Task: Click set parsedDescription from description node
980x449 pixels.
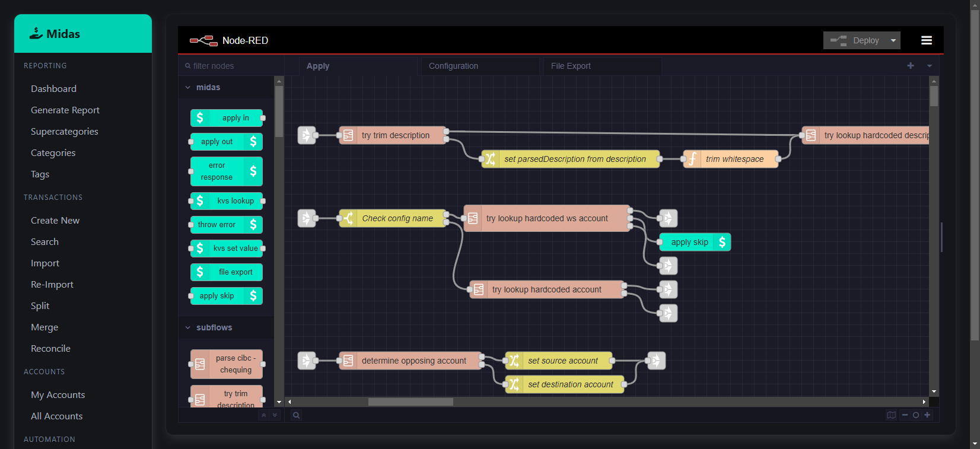Action: tap(571, 159)
